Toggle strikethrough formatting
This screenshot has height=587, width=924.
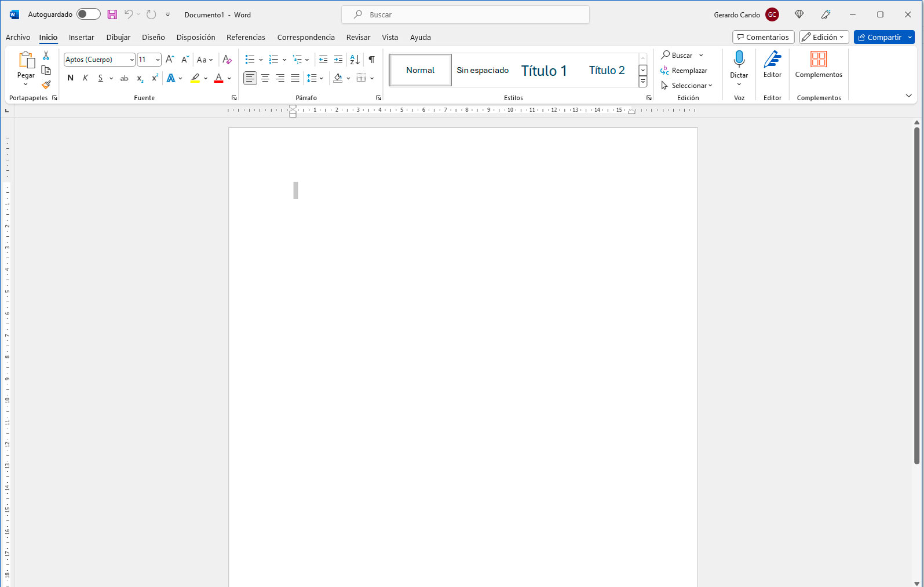[x=124, y=78]
